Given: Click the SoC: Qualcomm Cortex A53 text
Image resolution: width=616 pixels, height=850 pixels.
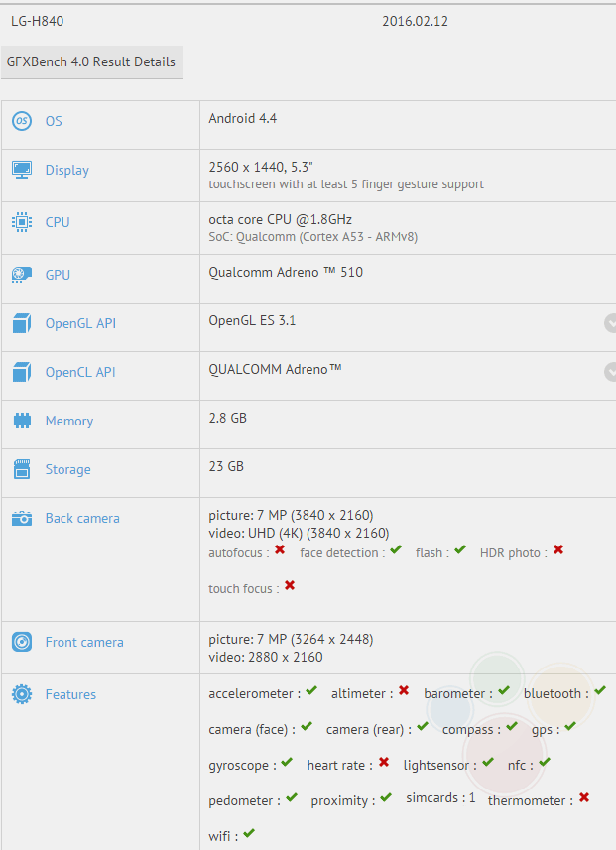Looking at the screenshot, I should (312, 237).
